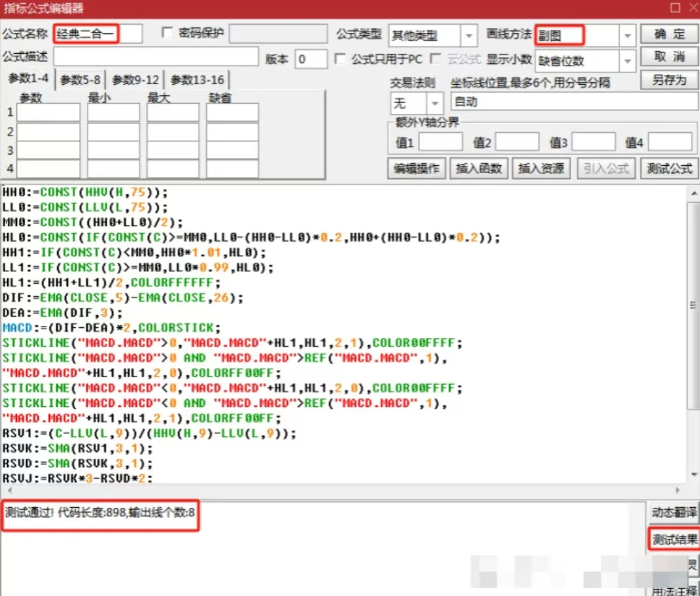Click row 1 最小 minimum field
The width and height of the screenshot is (700, 596).
pos(113,113)
